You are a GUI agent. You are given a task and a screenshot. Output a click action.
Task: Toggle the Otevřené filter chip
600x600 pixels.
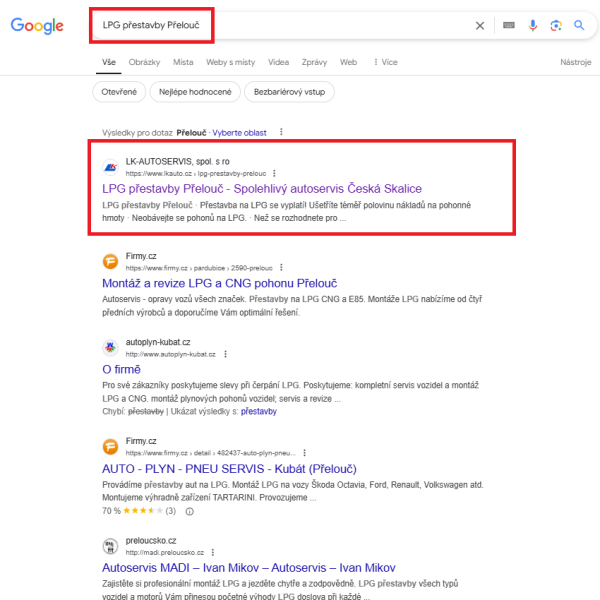119,92
